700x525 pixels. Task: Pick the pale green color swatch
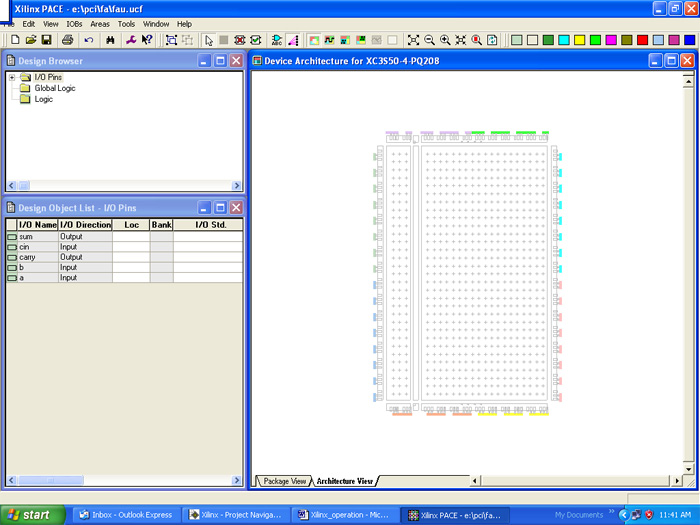point(517,40)
